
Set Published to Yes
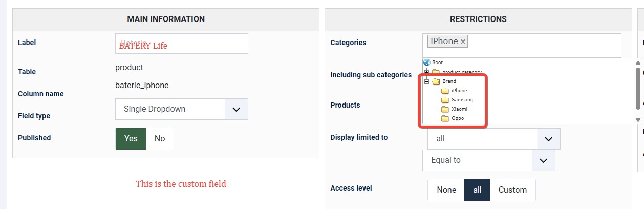pos(131,139)
